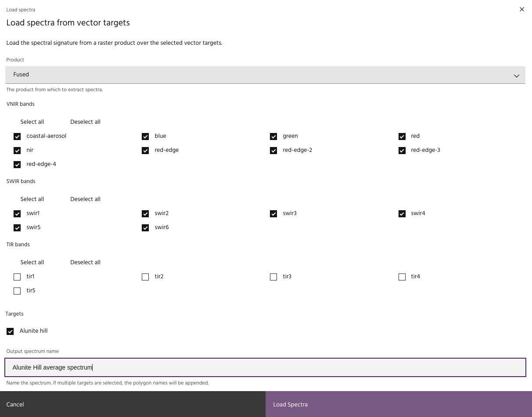Click the Product dropdown chevron arrow
This screenshot has width=532, height=417.
coord(516,75)
